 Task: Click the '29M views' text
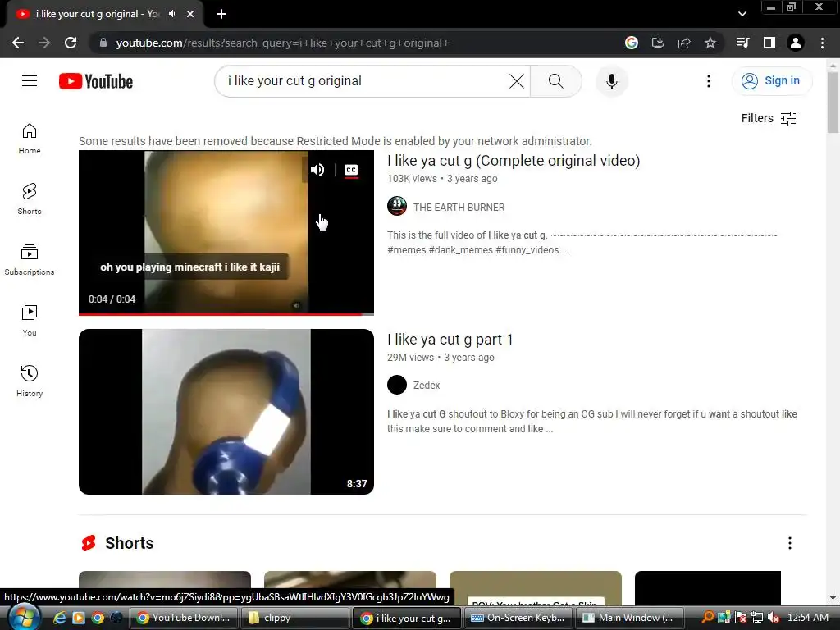click(410, 358)
